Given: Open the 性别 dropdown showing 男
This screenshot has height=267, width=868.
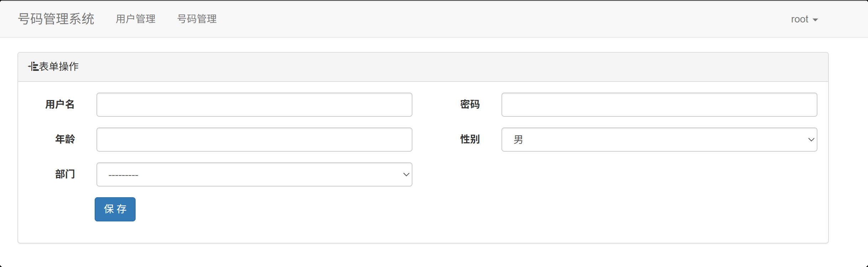Looking at the screenshot, I should pyautogui.click(x=659, y=140).
